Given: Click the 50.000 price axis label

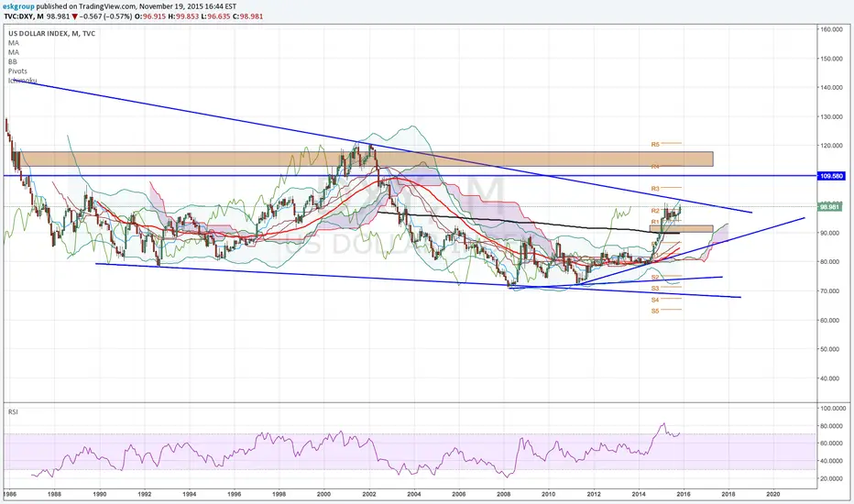Looking at the screenshot, I should click(x=830, y=349).
